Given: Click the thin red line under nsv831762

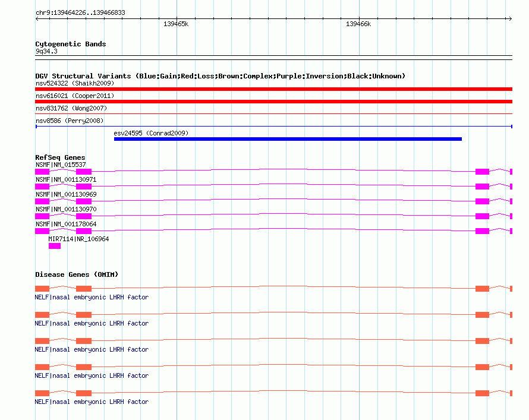Looking at the screenshot, I should click(x=273, y=114).
